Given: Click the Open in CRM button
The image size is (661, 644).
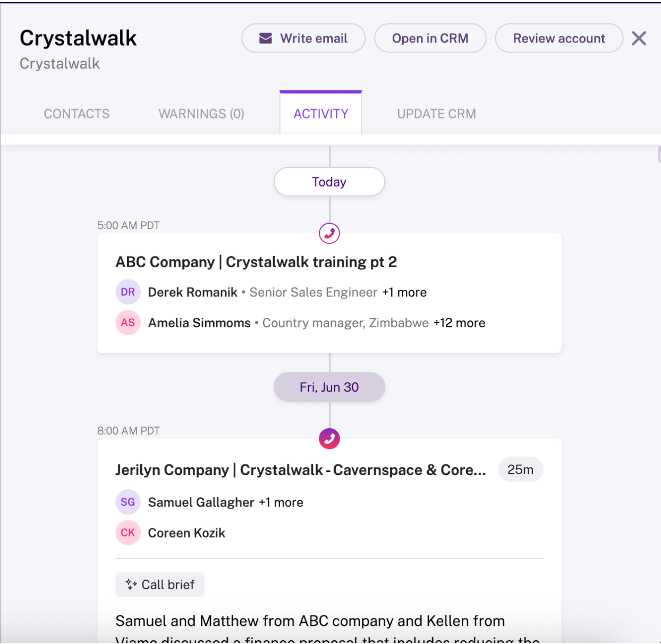Looking at the screenshot, I should point(430,38).
